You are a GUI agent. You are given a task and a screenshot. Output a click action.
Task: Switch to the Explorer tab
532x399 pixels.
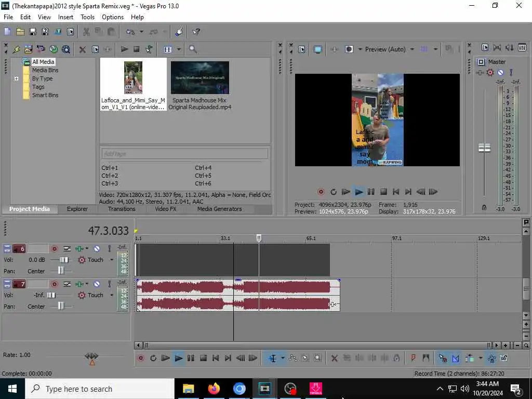77,209
